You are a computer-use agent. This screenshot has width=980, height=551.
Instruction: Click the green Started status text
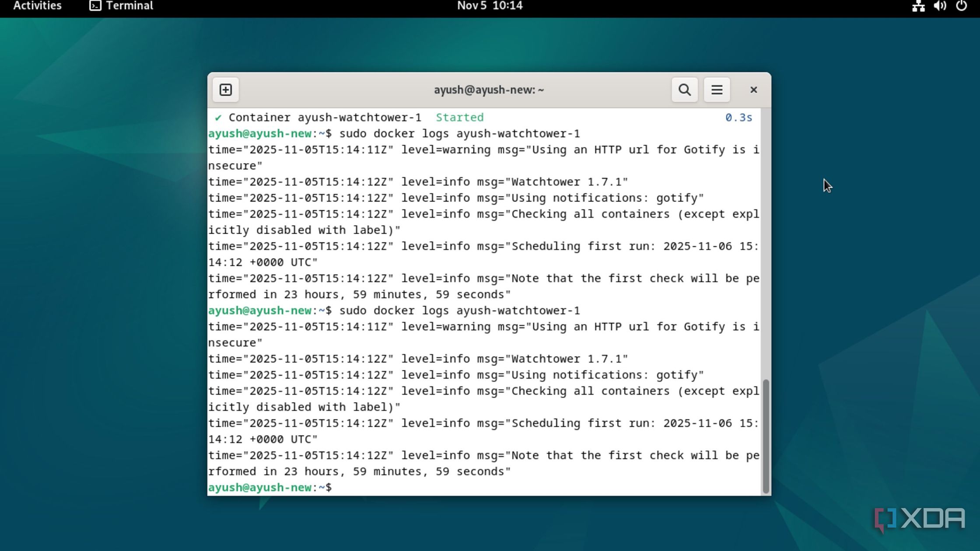point(459,117)
